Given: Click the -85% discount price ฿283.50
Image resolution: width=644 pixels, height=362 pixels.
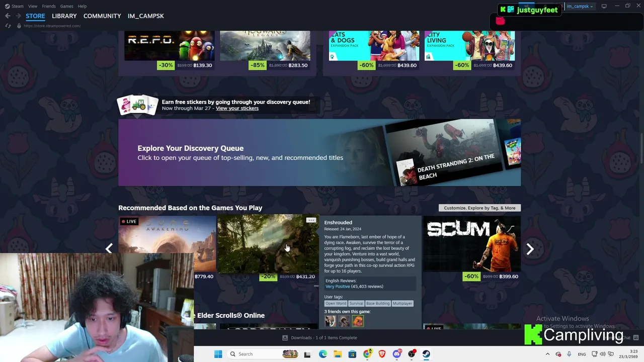Looking at the screenshot, I should pyautogui.click(x=278, y=65).
